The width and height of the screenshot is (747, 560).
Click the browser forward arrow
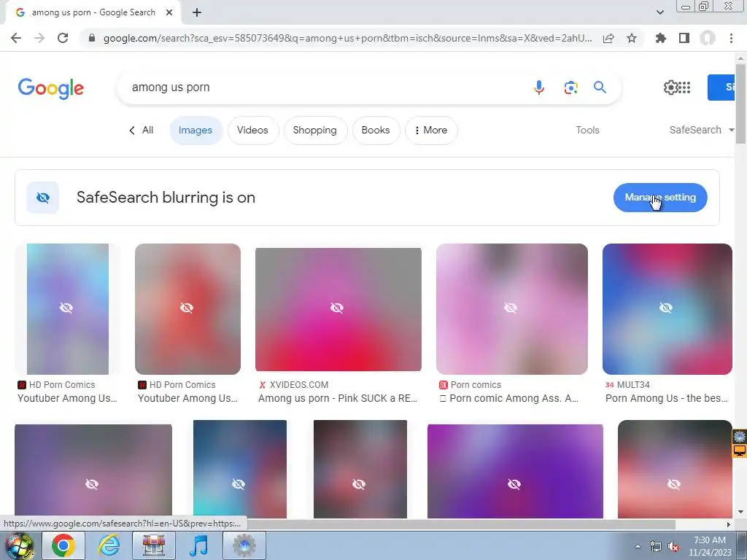click(x=39, y=38)
